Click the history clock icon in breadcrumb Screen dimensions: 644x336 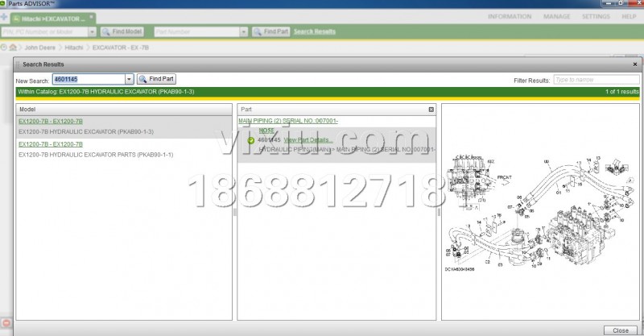coord(4,48)
